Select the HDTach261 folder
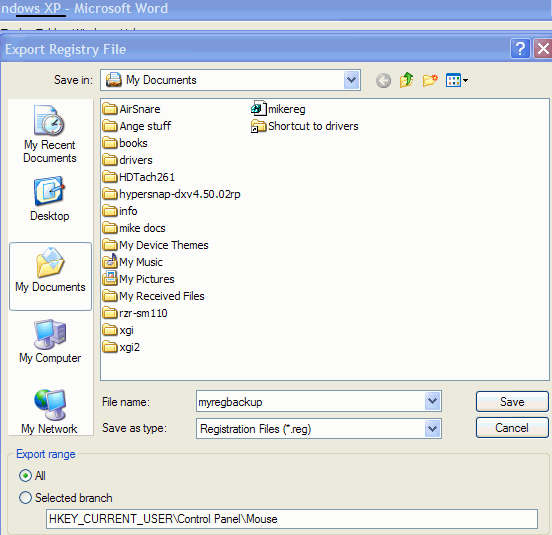Screen dimensions: 552x535 coord(139,177)
